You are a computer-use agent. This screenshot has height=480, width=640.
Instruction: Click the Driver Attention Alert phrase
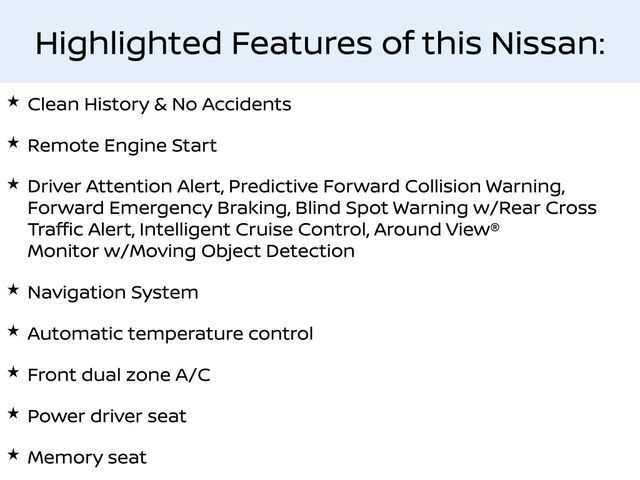click(127, 187)
